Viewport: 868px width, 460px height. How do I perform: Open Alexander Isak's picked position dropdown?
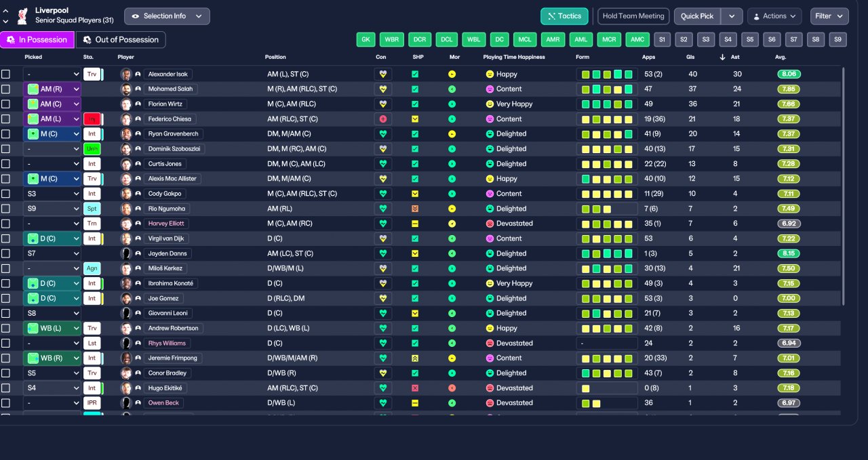tap(52, 74)
